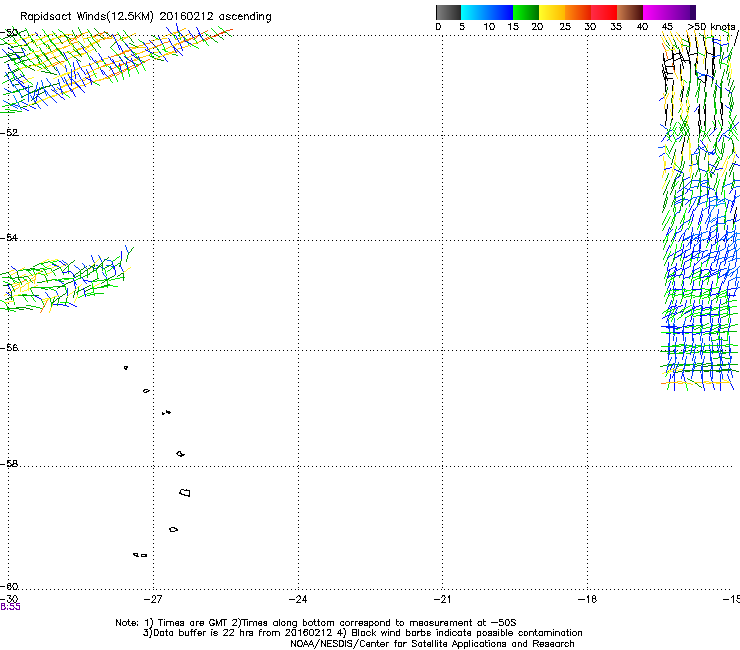Click the NOAA/NESDIS Center for Satellite Applications credit
Screen dimensions: 740x650
point(432,644)
